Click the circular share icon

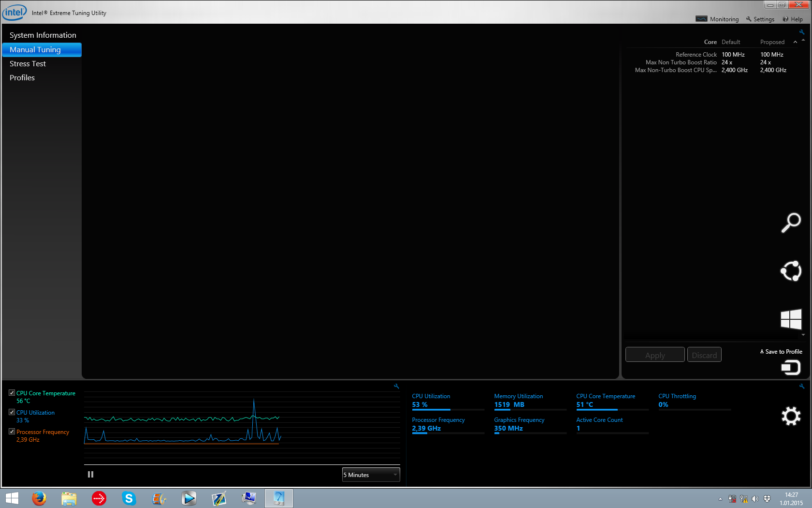[x=791, y=271]
